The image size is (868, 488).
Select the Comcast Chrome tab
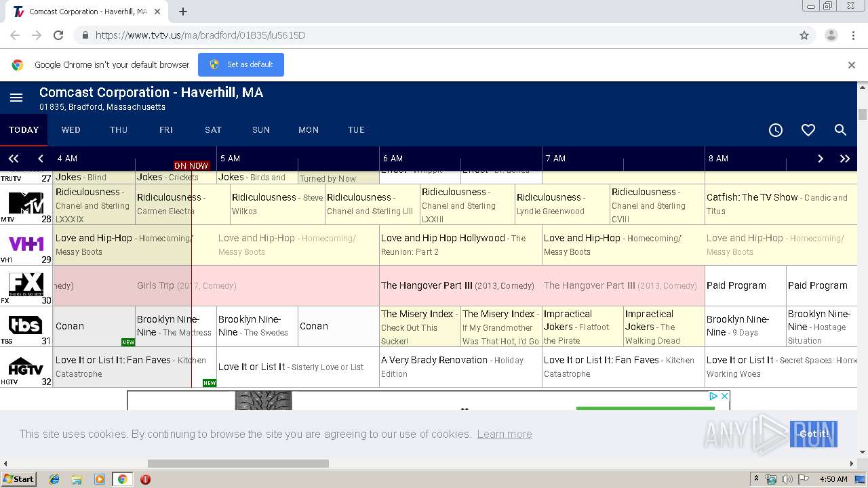pyautogui.click(x=87, y=12)
